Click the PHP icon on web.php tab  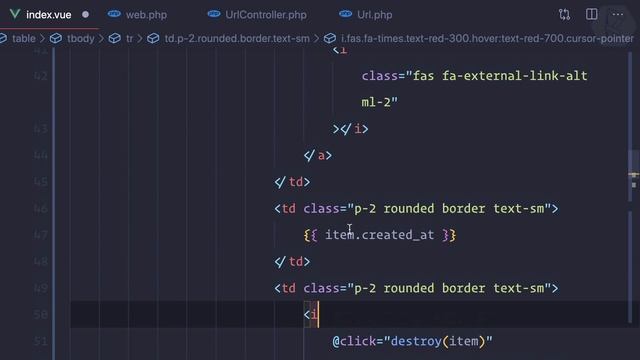pos(114,14)
